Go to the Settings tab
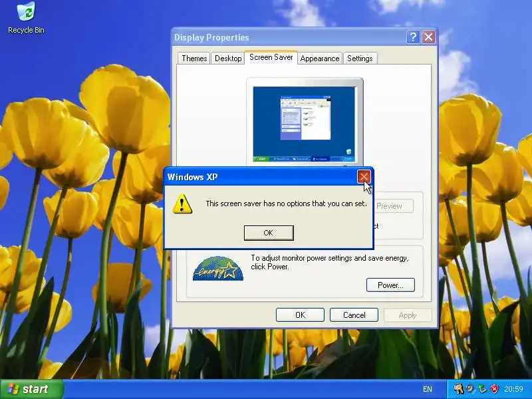Image resolution: width=532 pixels, height=399 pixels. [360, 59]
